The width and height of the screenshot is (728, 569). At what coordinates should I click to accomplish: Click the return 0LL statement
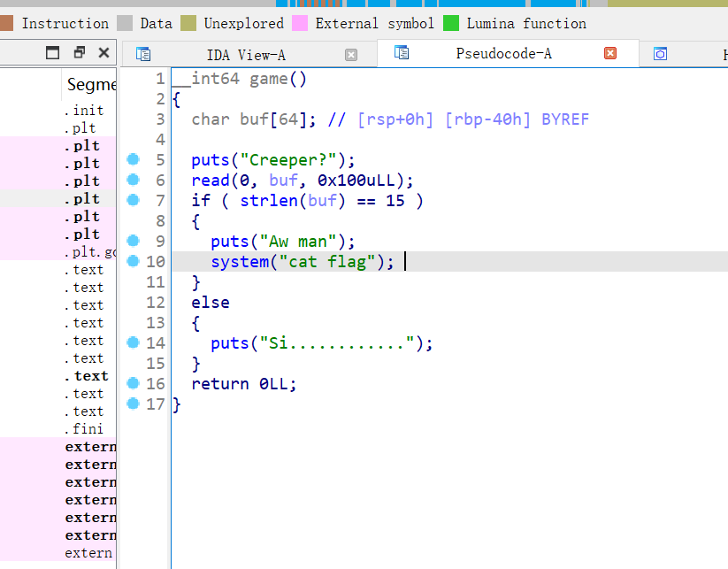[244, 384]
